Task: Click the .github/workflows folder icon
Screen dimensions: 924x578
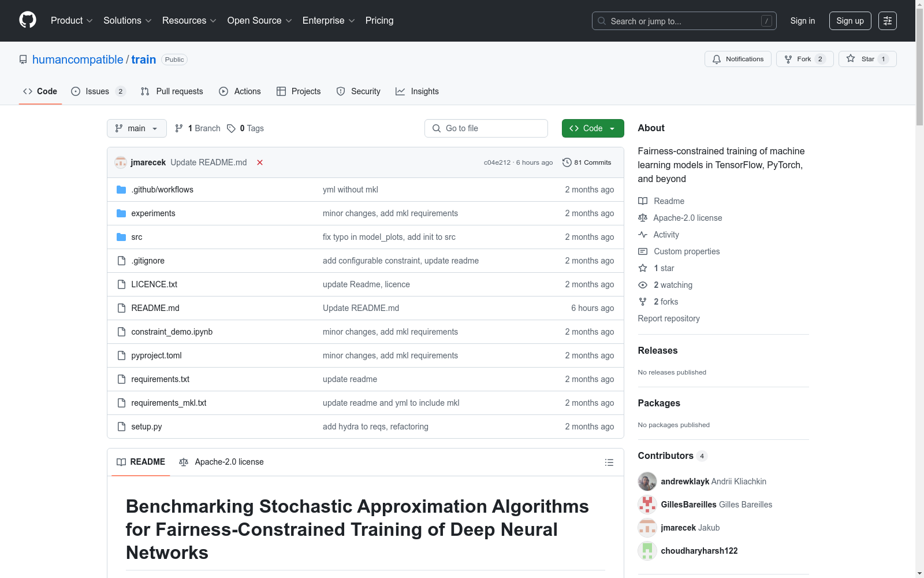Action: pos(121,190)
